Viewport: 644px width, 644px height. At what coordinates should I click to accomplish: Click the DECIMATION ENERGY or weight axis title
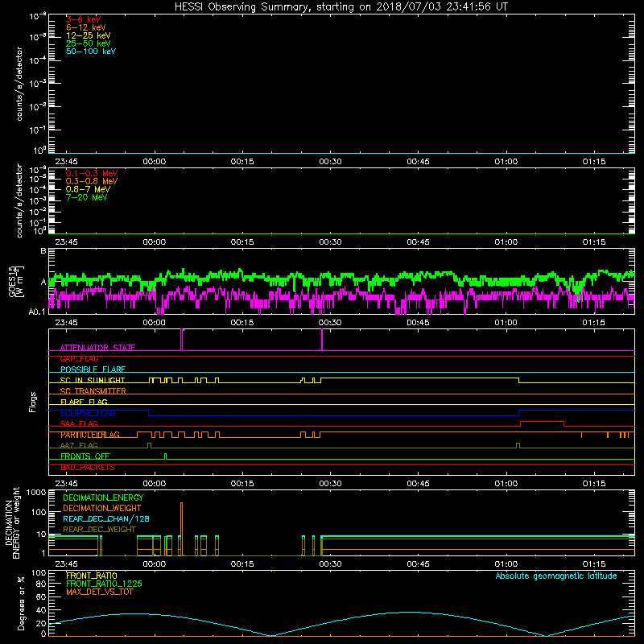click(12, 522)
